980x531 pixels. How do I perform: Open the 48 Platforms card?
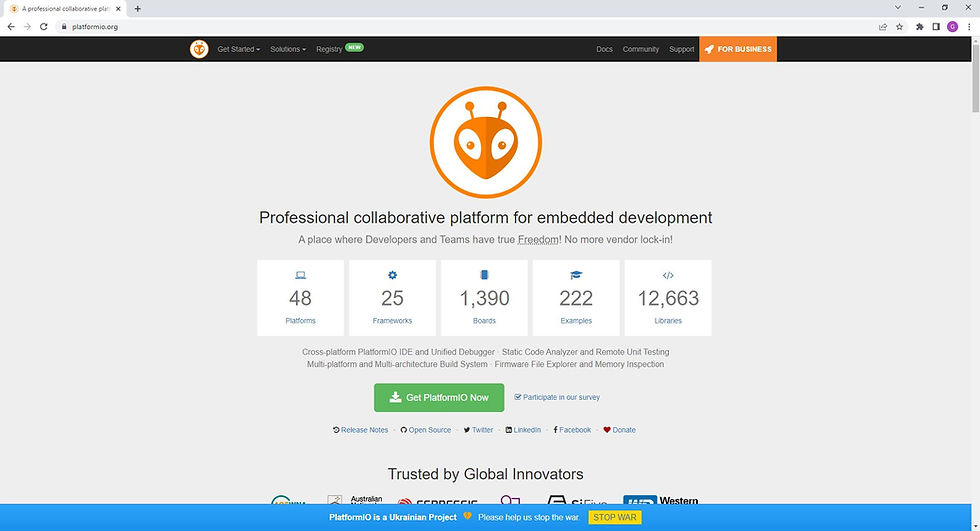point(301,298)
